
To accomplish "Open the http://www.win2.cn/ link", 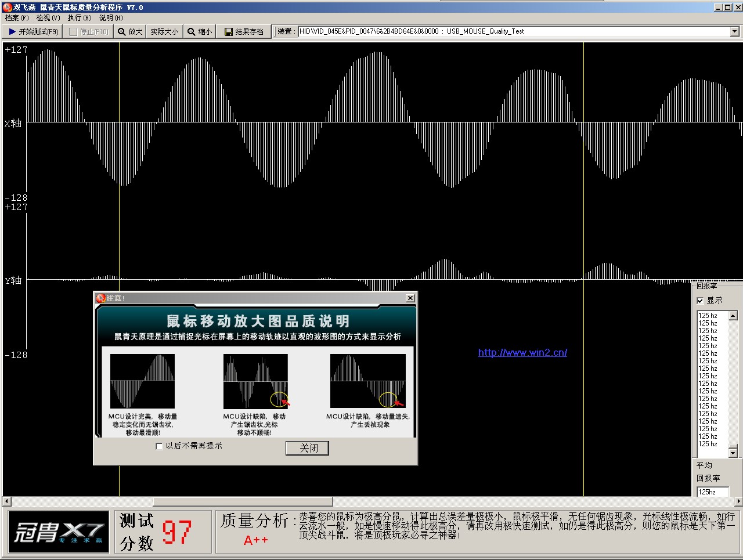I will tap(522, 352).
